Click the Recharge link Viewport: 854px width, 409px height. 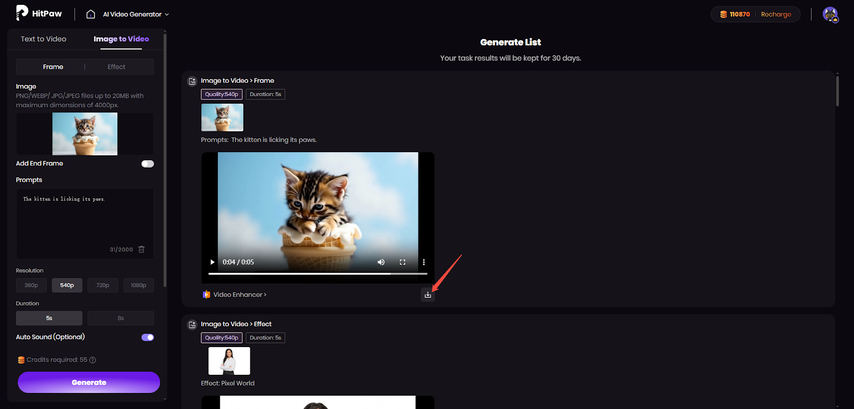[x=776, y=15]
